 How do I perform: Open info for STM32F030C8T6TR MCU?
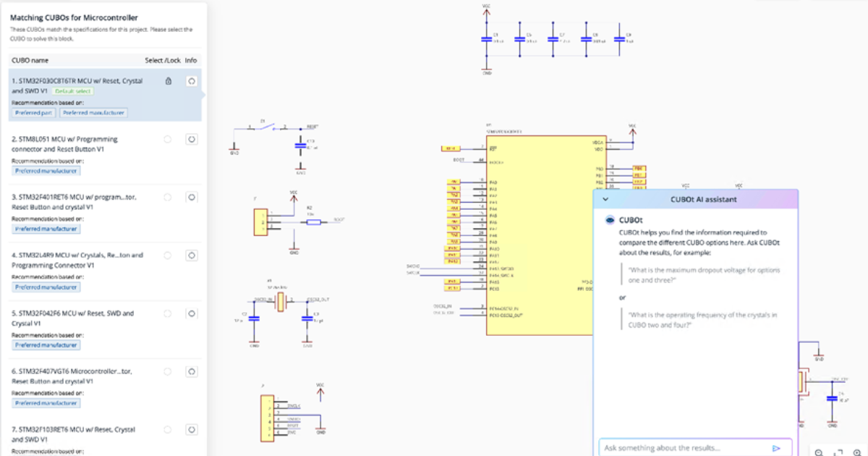tap(192, 81)
